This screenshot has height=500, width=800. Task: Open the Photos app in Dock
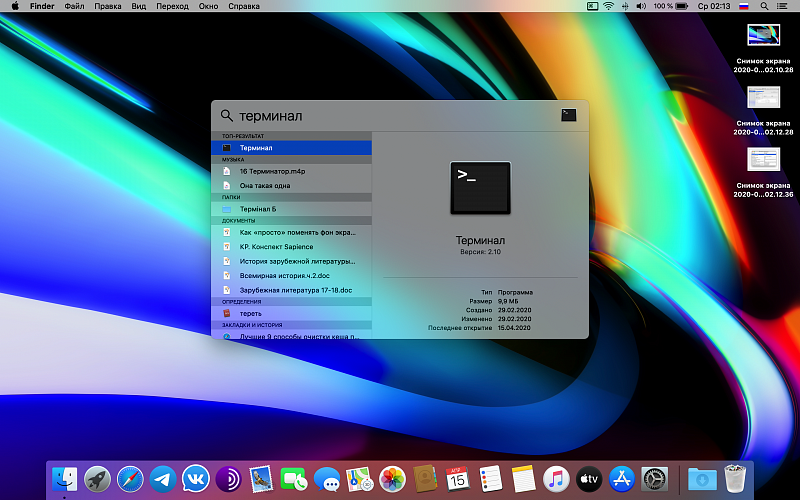[x=392, y=479]
